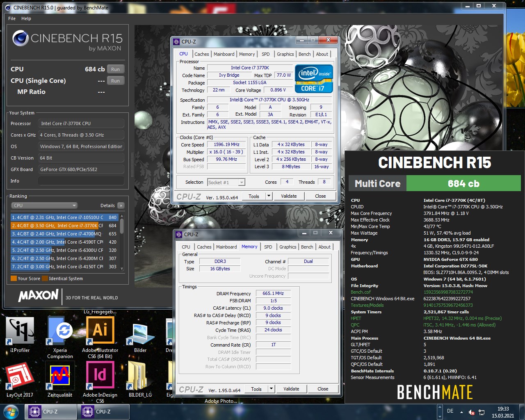Click the Cinebench logo sphere icon
This screenshot has height=420, width=525.
[x=20, y=39]
